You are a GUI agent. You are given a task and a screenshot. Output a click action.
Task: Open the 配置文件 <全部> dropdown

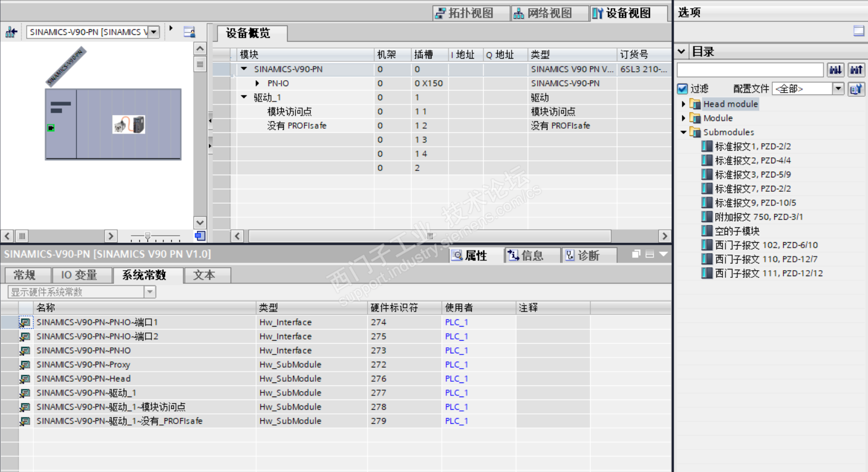(838, 89)
